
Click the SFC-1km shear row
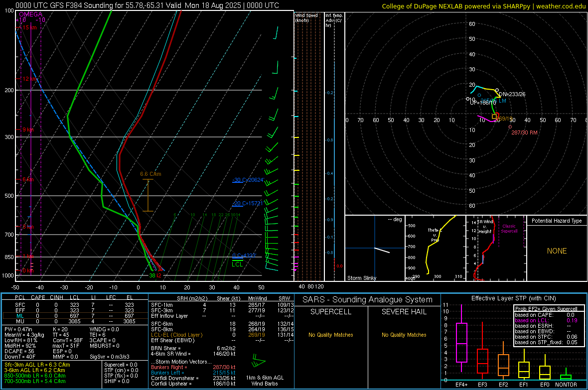coord(222,305)
